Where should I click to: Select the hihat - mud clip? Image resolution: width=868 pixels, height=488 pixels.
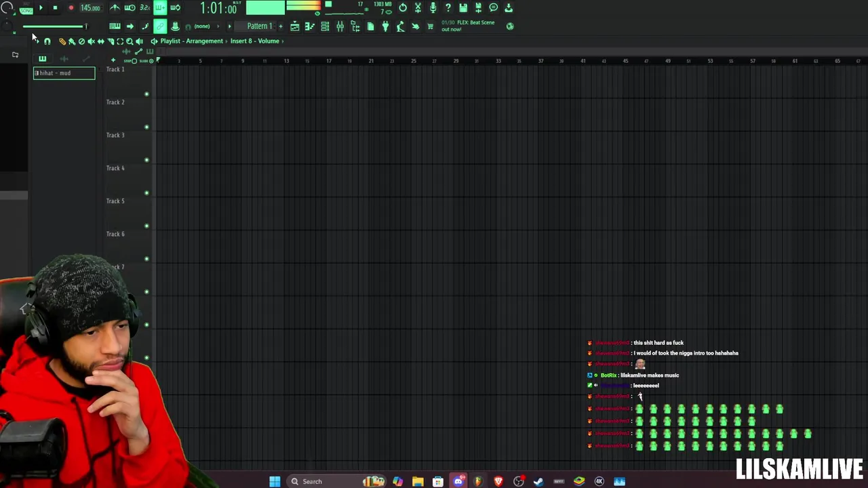[x=64, y=73]
